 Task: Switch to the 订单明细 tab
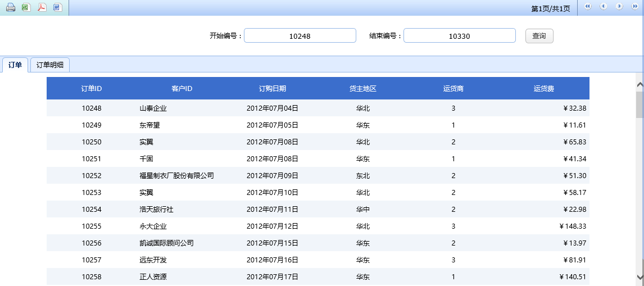[x=50, y=65]
